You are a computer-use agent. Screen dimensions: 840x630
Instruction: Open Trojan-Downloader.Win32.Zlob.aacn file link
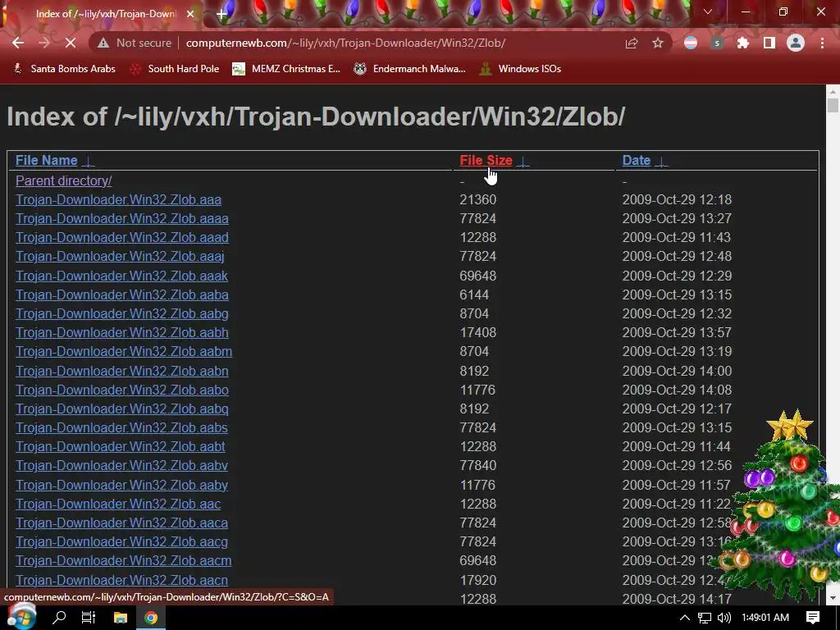pyautogui.click(x=121, y=580)
